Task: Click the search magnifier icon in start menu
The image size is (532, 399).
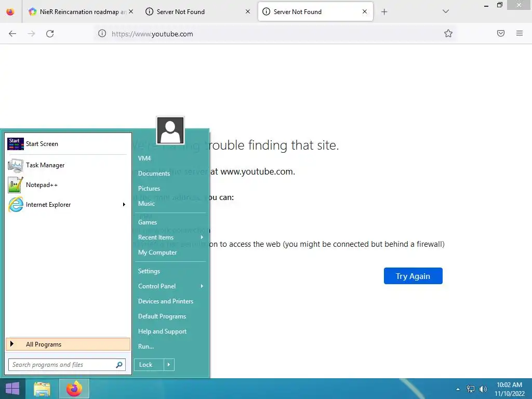Action: tap(119, 365)
